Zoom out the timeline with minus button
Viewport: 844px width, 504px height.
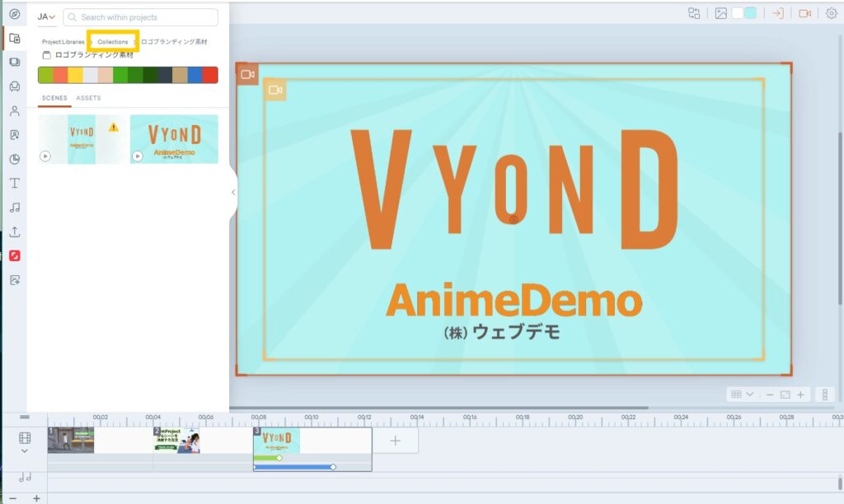coord(13,498)
